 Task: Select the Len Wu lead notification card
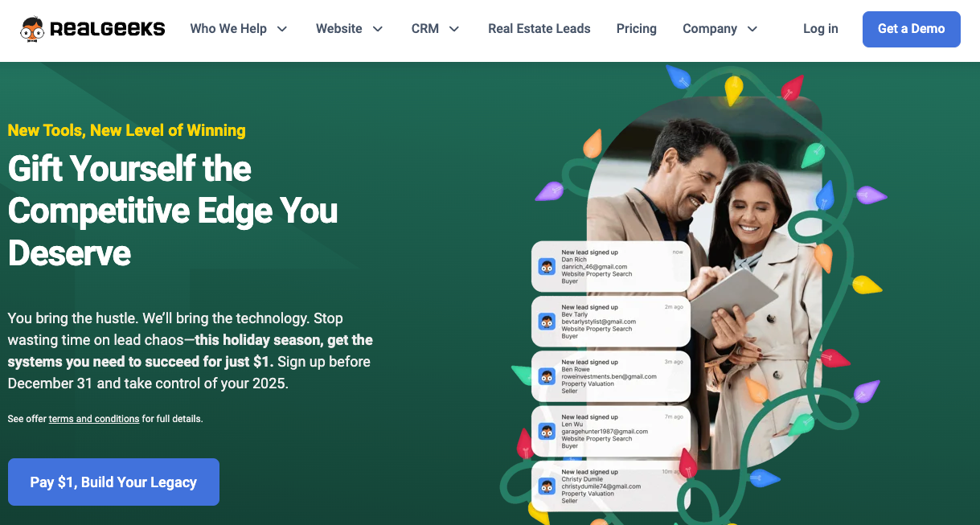611,431
